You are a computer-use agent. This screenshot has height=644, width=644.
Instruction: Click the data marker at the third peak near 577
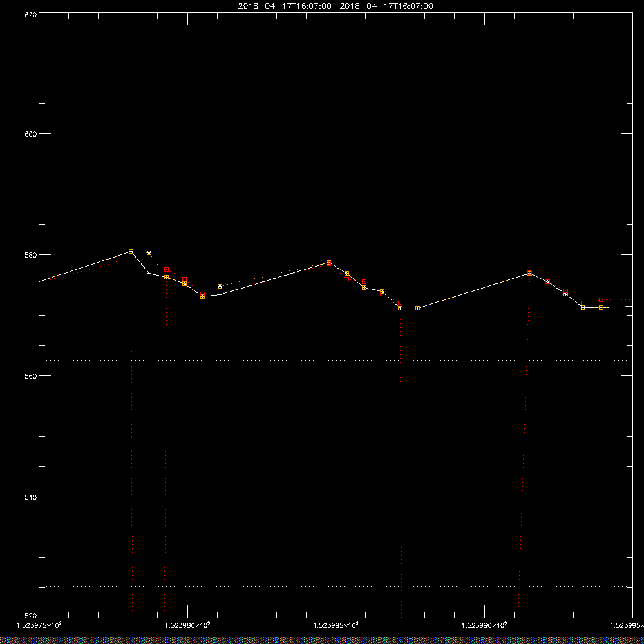click(529, 273)
